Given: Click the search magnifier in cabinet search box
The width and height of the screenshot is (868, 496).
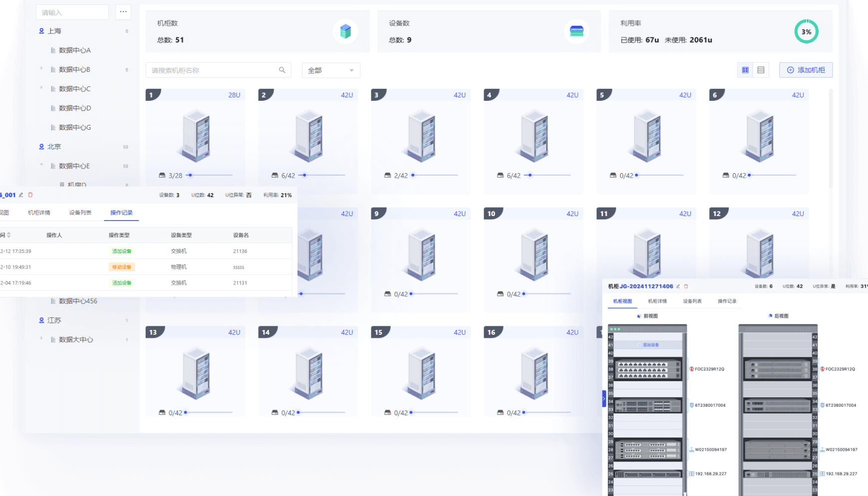Looking at the screenshot, I should click(x=282, y=70).
